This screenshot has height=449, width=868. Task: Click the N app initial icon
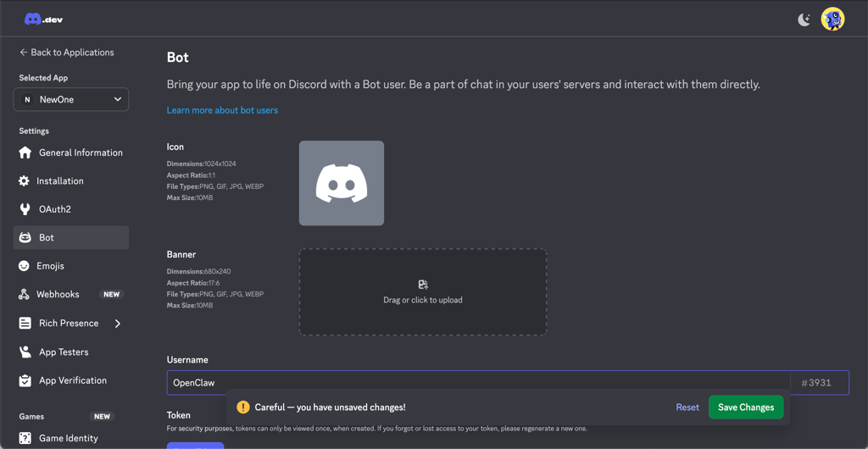coord(26,99)
